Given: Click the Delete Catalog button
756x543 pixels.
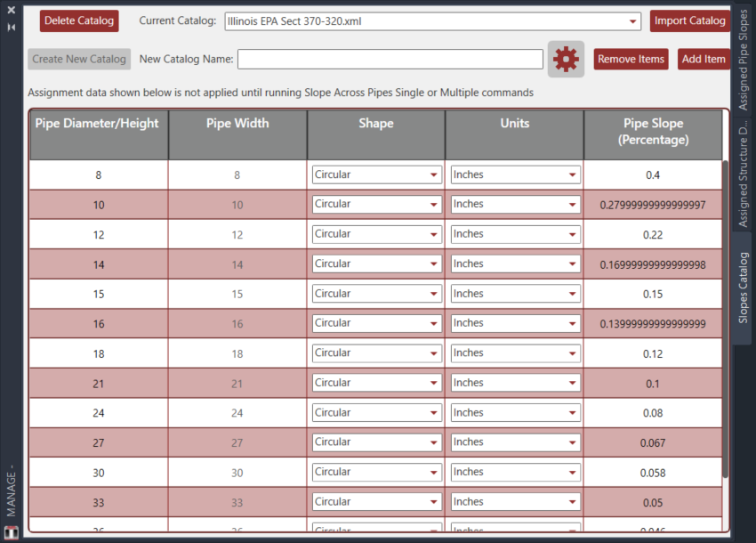Looking at the screenshot, I should (x=79, y=20).
